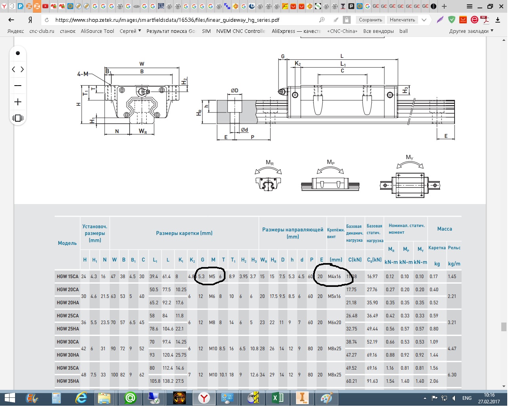The height and width of the screenshot is (420, 512).
Task: Click the magnifier zoom icon in address bar
Action: [x=322, y=20]
